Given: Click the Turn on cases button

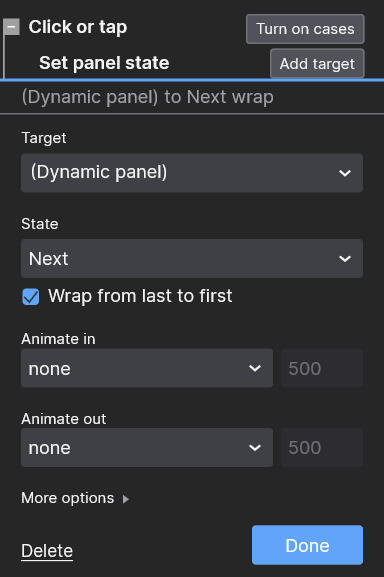Looking at the screenshot, I should point(305,29).
